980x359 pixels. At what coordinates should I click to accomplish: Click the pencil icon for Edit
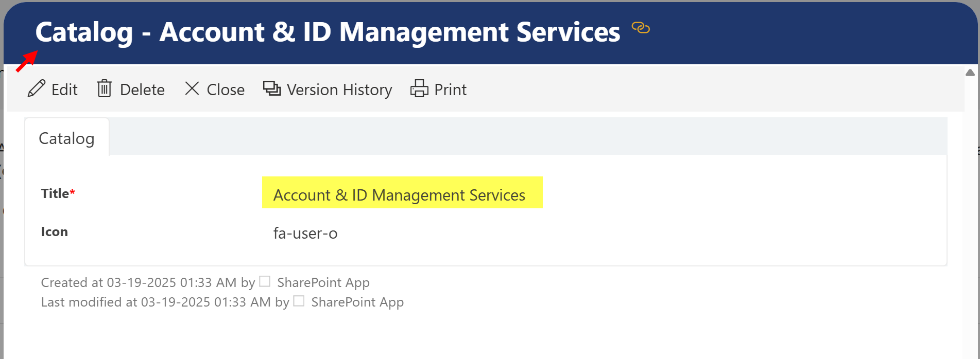[x=36, y=89]
